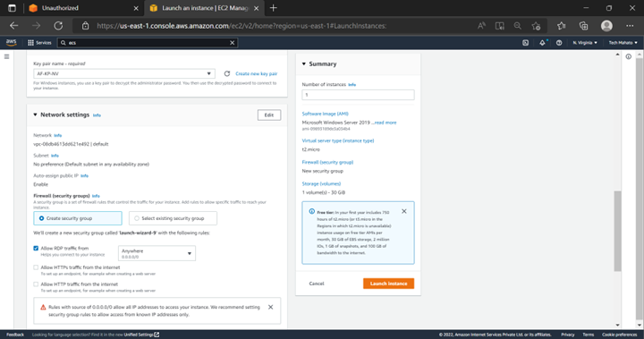Clear the AWS search box text
The width and height of the screenshot is (644, 339).
(x=232, y=43)
